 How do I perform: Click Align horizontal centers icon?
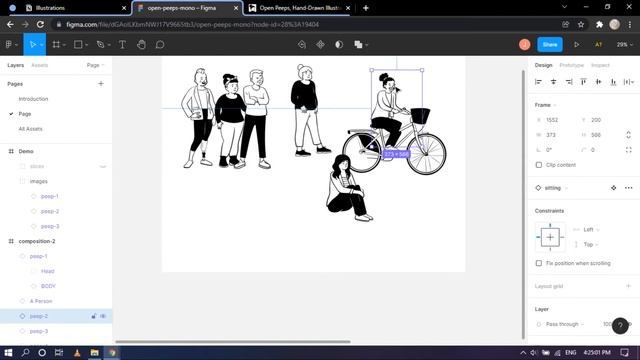pyautogui.click(x=553, y=82)
